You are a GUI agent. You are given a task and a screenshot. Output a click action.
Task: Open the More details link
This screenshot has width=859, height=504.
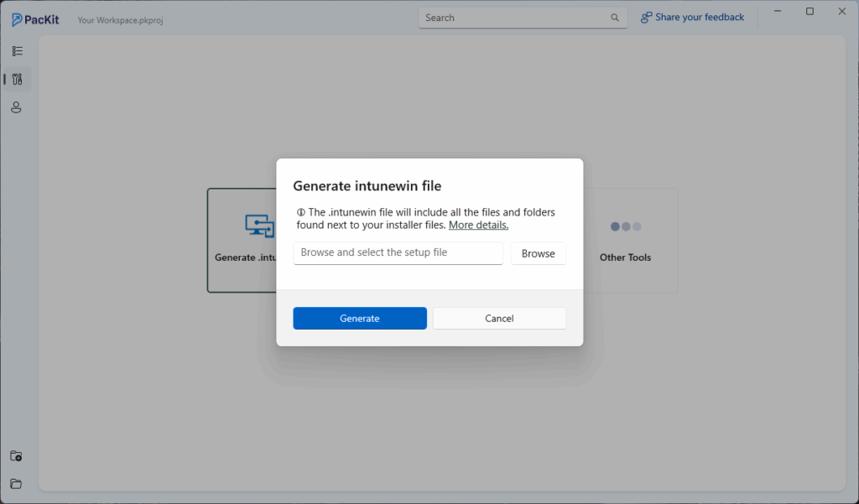[x=478, y=225]
